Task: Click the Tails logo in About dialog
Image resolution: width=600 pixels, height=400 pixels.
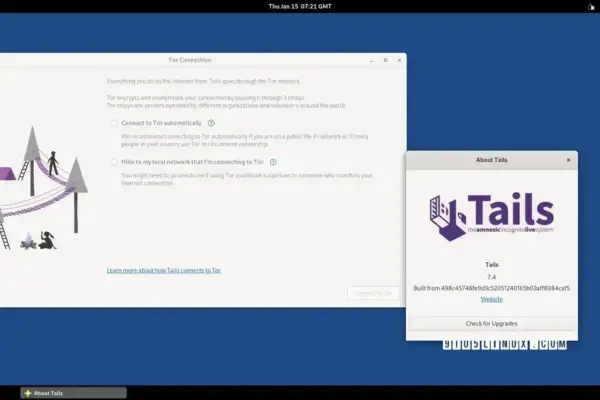Action: pos(492,217)
